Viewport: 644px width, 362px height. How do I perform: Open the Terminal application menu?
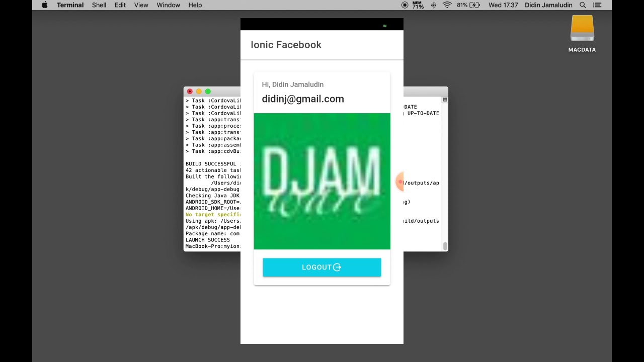[x=70, y=5]
